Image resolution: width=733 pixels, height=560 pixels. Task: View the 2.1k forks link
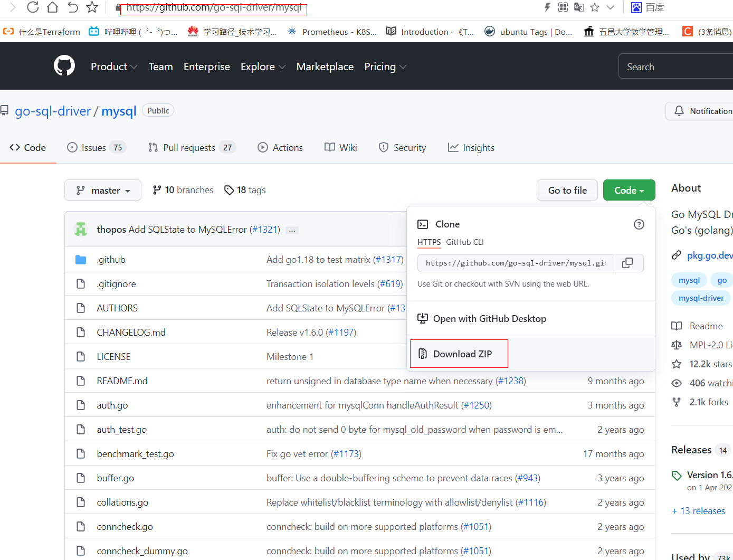coord(700,402)
